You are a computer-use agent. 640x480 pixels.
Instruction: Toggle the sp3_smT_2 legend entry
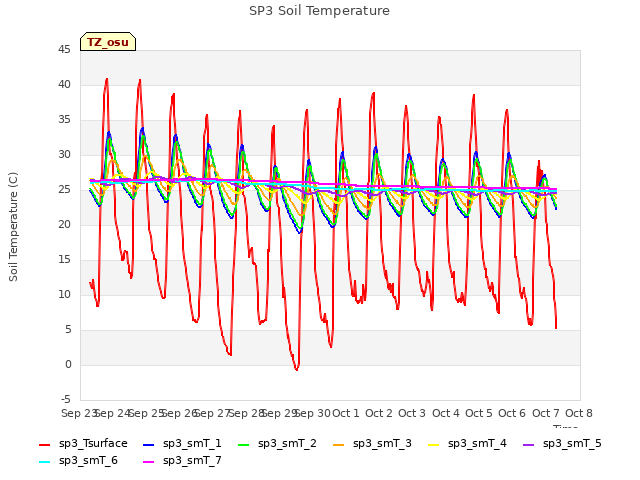(277, 443)
